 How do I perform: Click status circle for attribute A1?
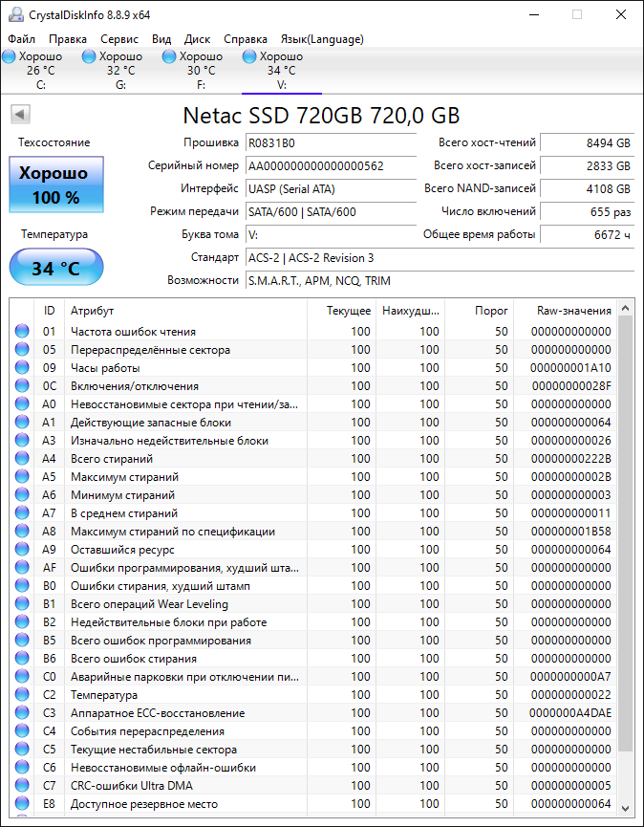click(22, 422)
